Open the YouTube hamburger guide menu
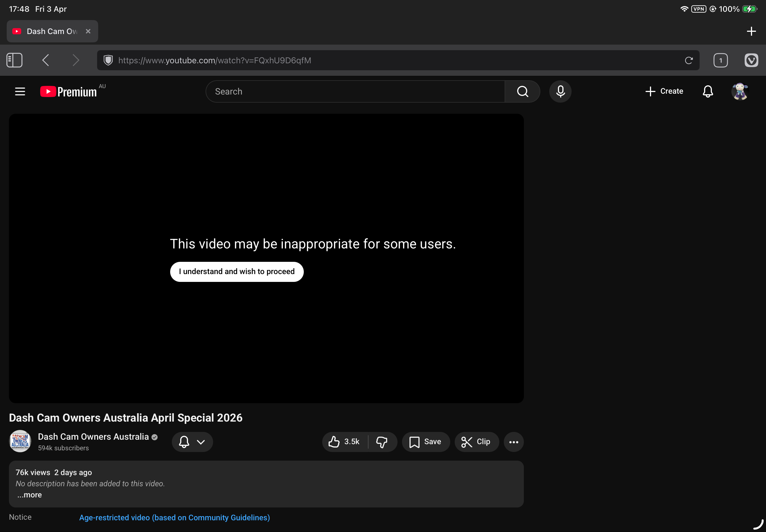766x532 pixels. coord(20,91)
